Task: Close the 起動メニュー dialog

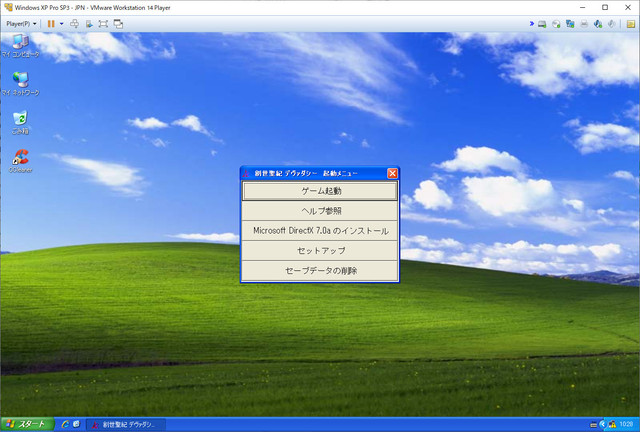Action: coord(392,174)
